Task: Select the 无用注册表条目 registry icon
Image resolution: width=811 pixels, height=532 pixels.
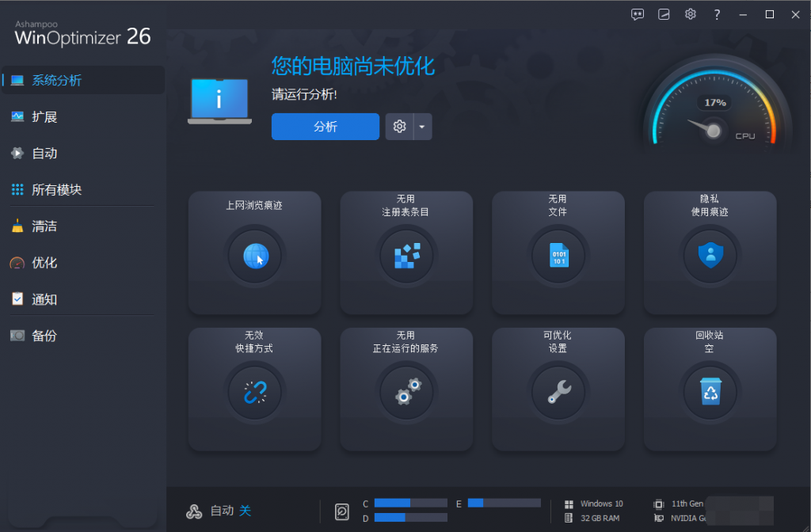Action: [x=406, y=255]
